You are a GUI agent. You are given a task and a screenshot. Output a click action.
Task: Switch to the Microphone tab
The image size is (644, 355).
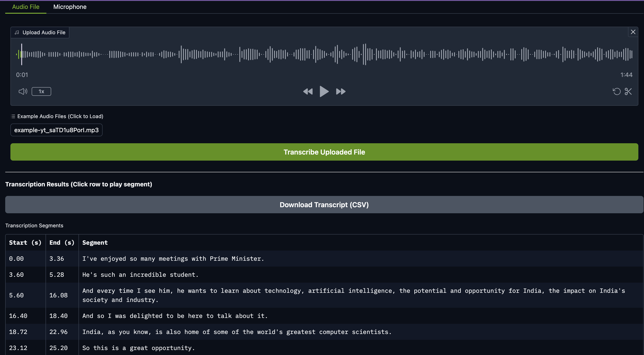coord(70,7)
